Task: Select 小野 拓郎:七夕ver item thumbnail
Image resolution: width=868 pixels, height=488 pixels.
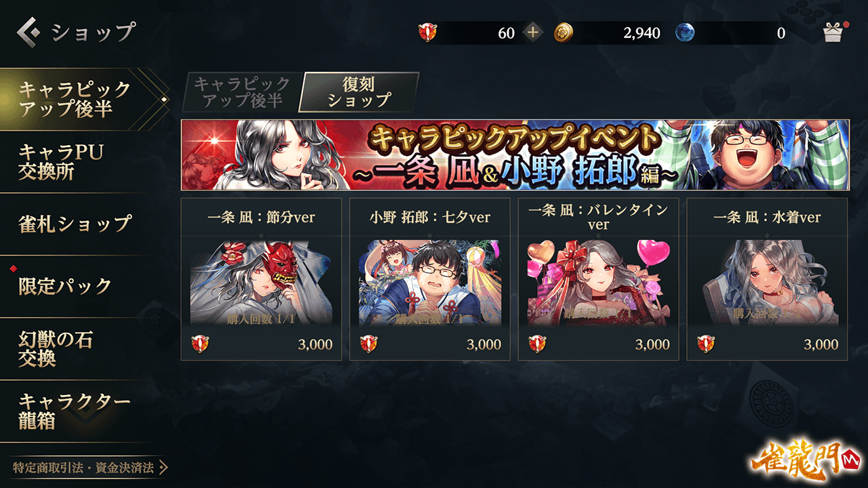Action: coord(430,282)
